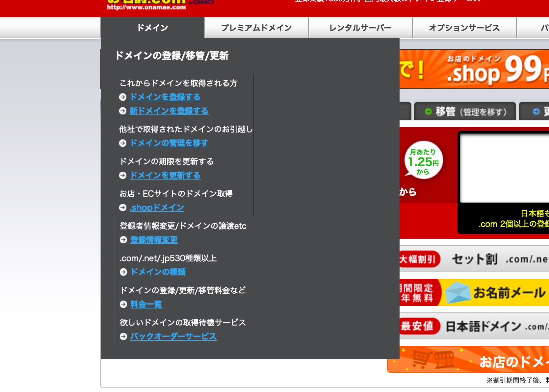Open the .shopドメイン link
The width and height of the screenshot is (549, 392).
pyautogui.click(x=157, y=208)
